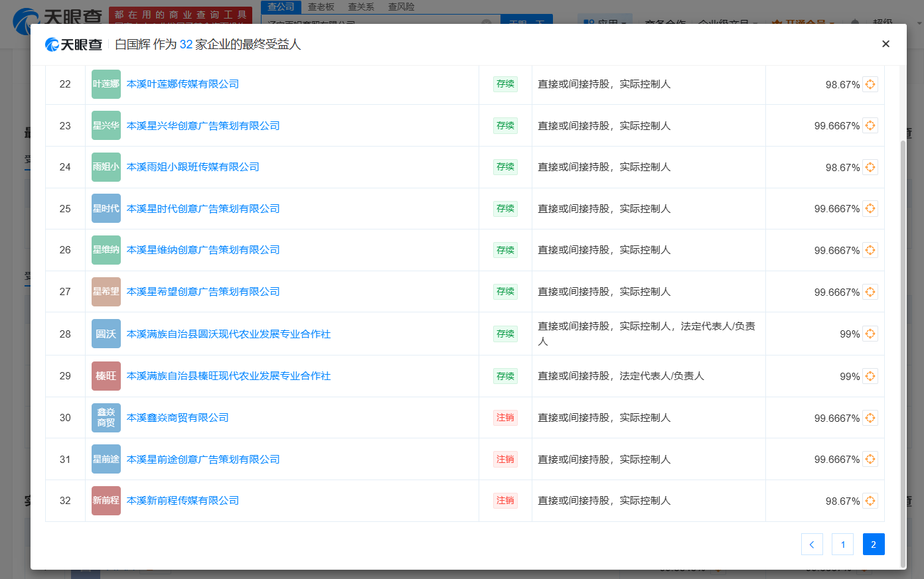Viewport: 924px width, 579px height.
Task: Click the 98.67% share value for 本溪雨姐小跟班传媒
Action: coord(842,168)
